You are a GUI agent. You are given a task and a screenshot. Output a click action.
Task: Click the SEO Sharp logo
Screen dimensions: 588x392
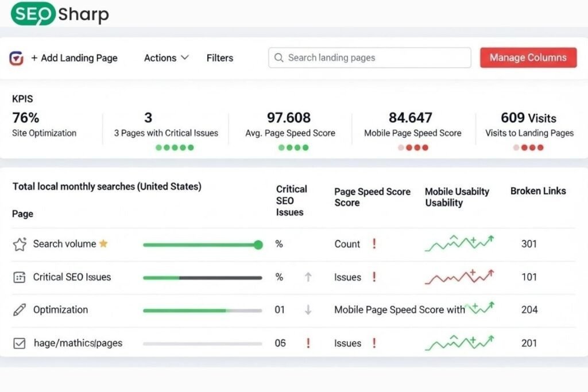point(57,13)
